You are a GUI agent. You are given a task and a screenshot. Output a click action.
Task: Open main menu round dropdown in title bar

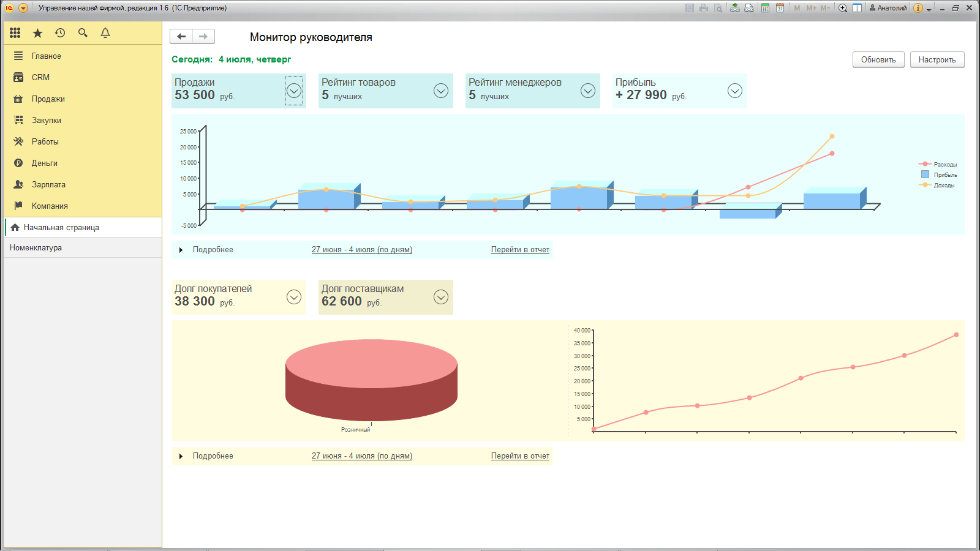[x=23, y=8]
